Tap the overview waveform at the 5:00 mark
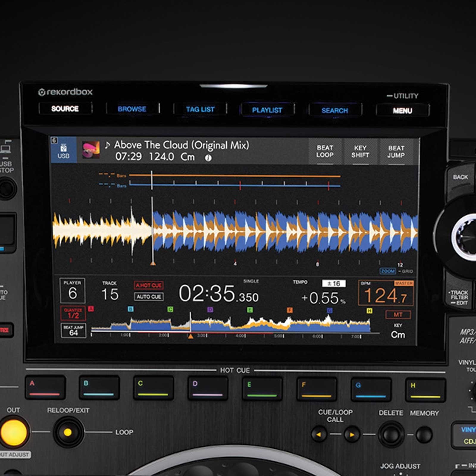 tap(283, 326)
